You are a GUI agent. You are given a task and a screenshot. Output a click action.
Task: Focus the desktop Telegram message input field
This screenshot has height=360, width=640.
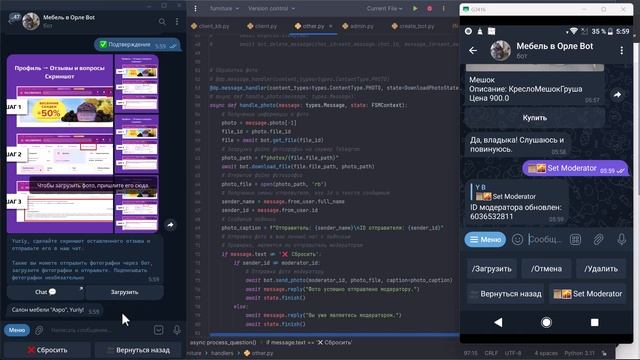(98, 330)
